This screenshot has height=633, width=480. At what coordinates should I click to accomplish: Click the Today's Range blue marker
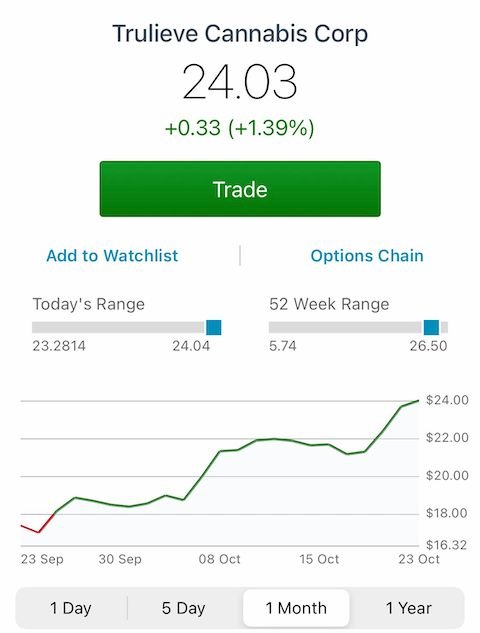pos(214,327)
